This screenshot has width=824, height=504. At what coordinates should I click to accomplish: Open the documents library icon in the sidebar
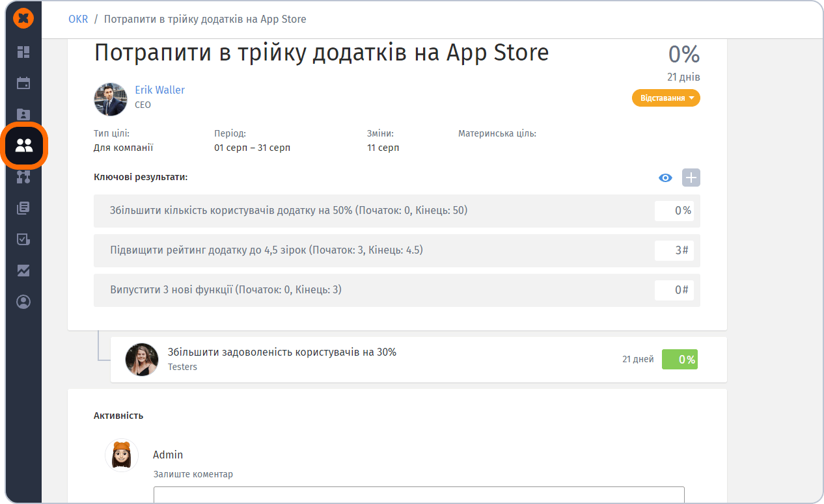click(23, 208)
